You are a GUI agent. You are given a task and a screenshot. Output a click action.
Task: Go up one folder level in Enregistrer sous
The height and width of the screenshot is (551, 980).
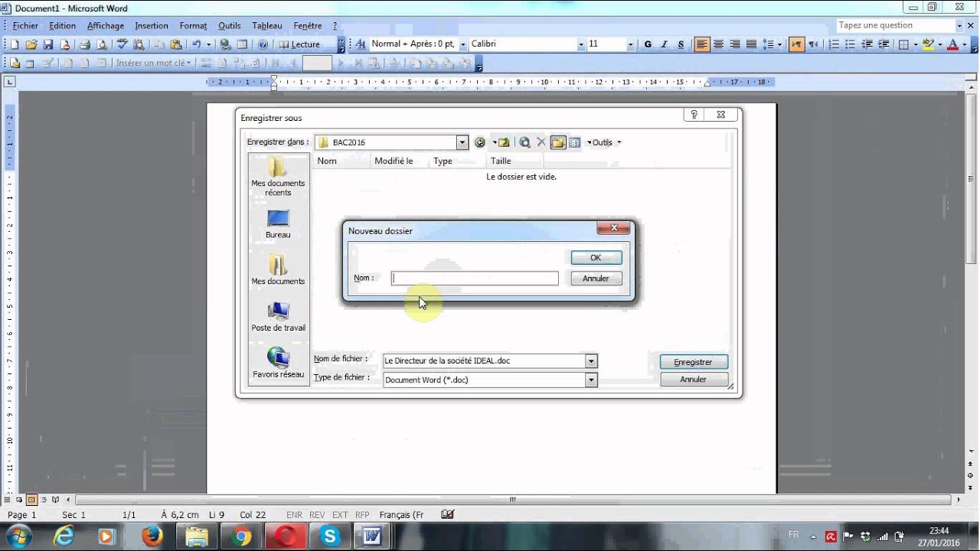pos(504,142)
